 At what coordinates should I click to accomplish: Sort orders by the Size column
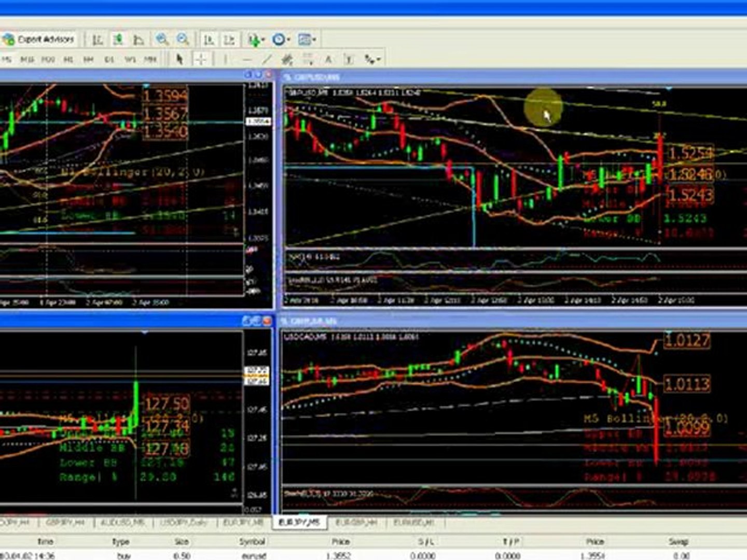[182, 541]
